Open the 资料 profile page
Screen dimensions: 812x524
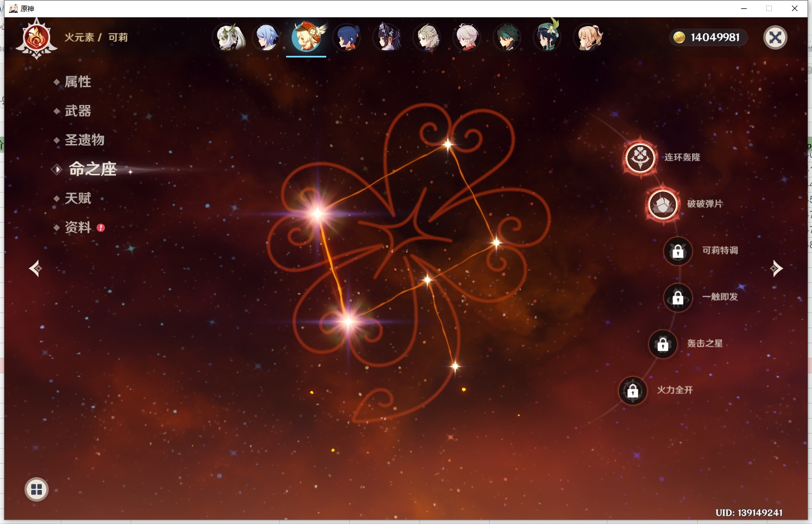(78, 227)
